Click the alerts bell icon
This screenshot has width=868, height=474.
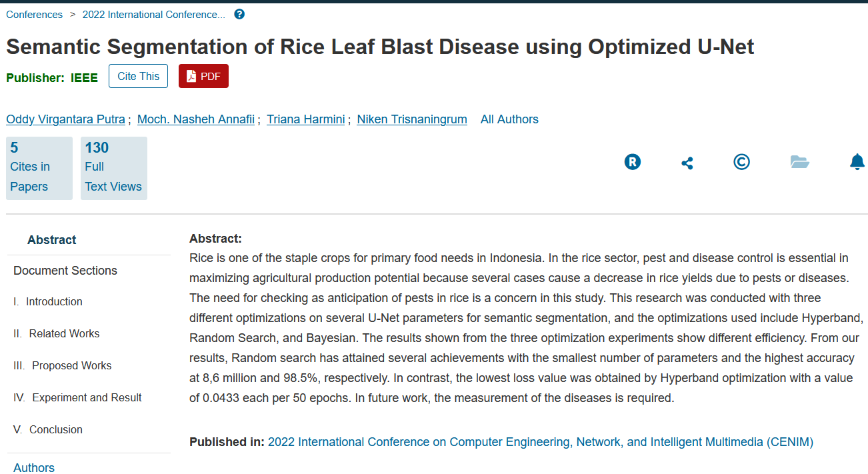point(857,161)
